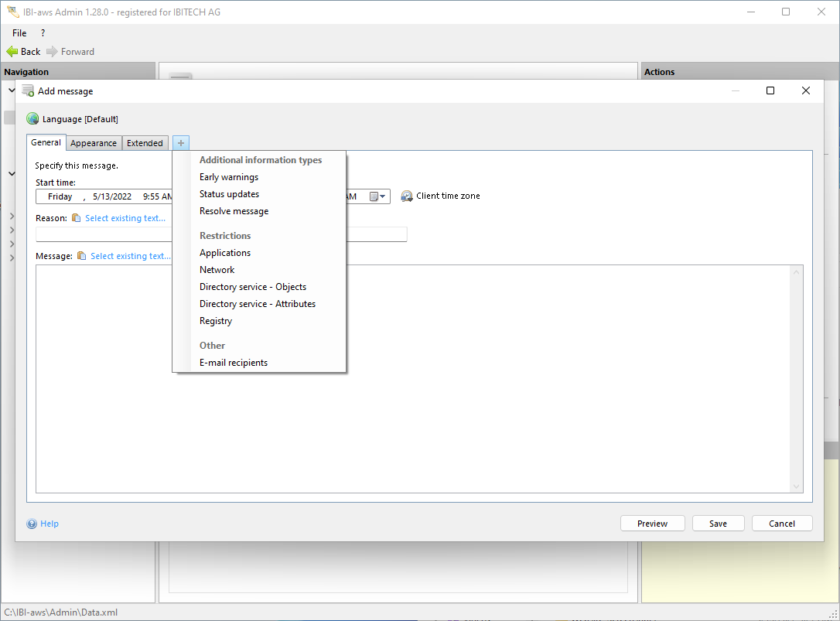Viewport: 840px width, 621px height.
Task: Choose Early warnings from the menu
Action: click(229, 177)
